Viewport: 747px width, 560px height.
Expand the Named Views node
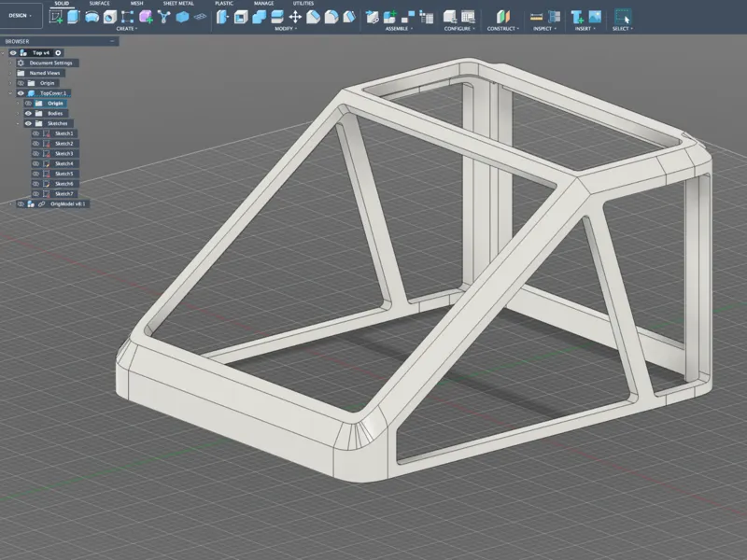tap(10, 73)
